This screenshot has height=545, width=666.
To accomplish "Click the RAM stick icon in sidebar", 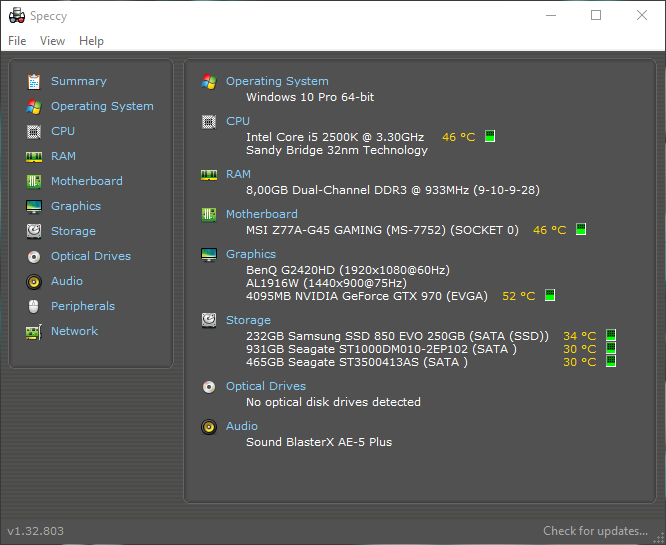I will click(x=34, y=157).
